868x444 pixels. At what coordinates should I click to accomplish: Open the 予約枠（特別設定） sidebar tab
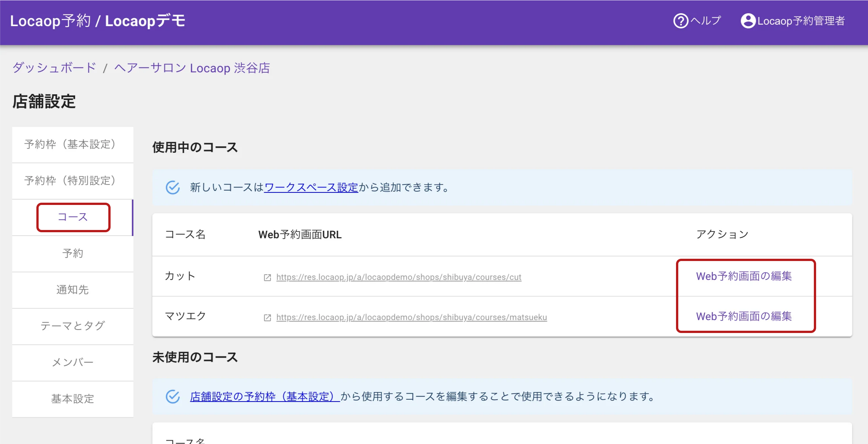tap(73, 181)
